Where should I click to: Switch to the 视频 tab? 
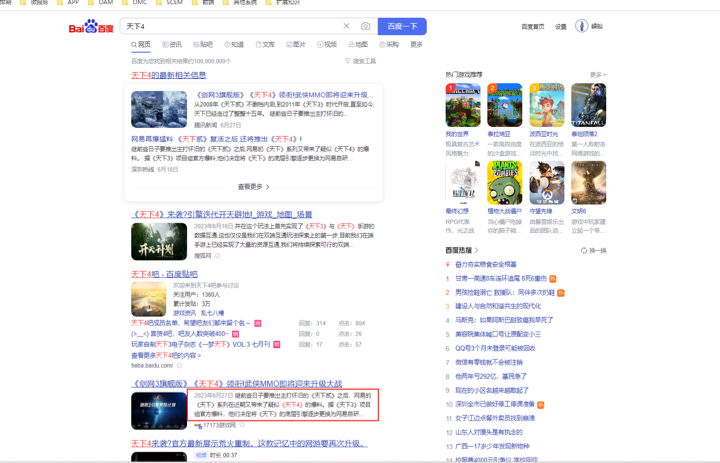point(327,45)
